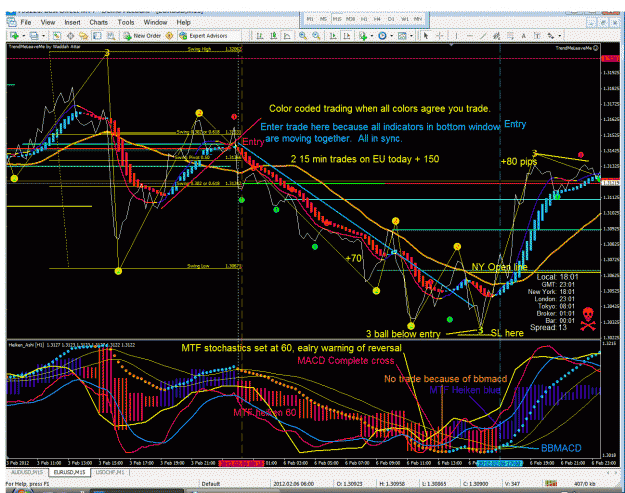The image size is (625, 493).
Task: Select the Equidistant Channel tool
Action: 497,36
